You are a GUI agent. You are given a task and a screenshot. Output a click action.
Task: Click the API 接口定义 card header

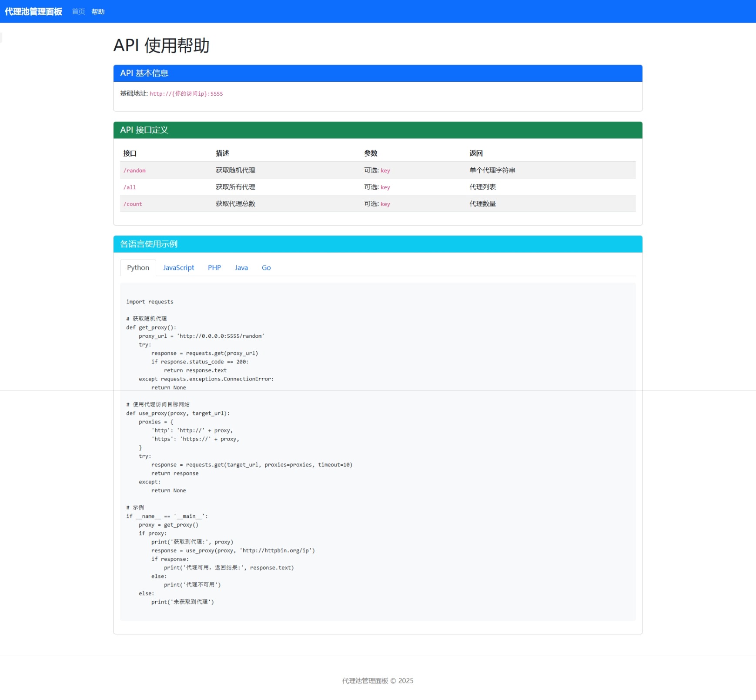coord(378,130)
